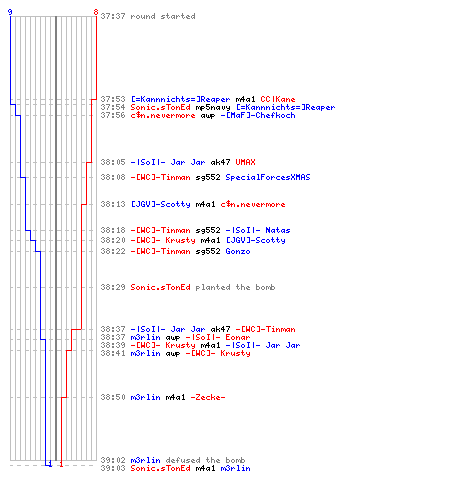Click m3rlin victim name at 39:03
The height and width of the screenshot is (500, 450).
pos(236,468)
